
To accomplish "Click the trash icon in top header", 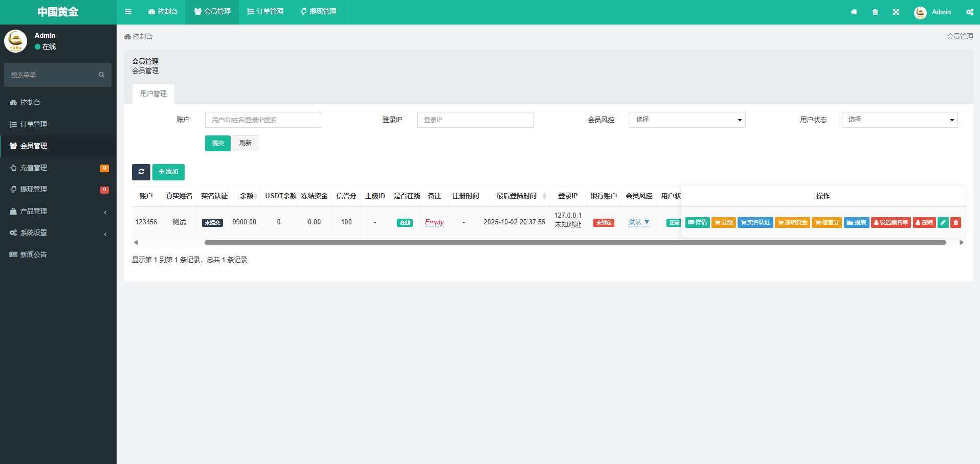I will (875, 12).
